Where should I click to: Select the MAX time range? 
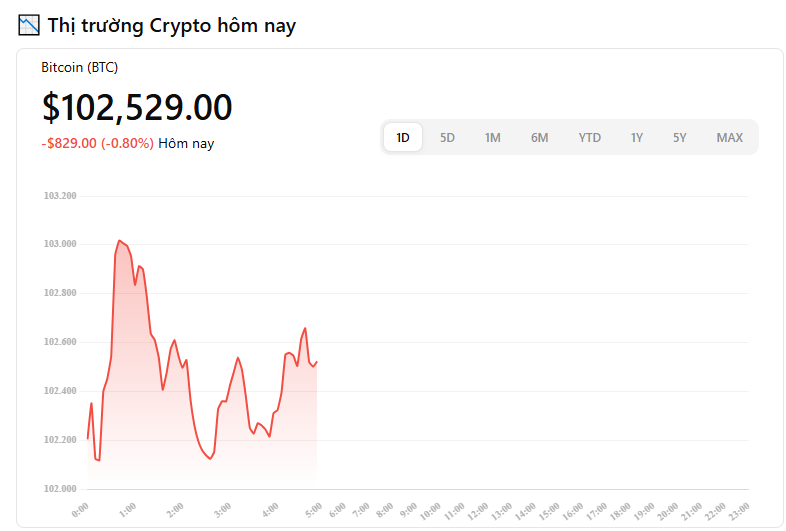729,138
